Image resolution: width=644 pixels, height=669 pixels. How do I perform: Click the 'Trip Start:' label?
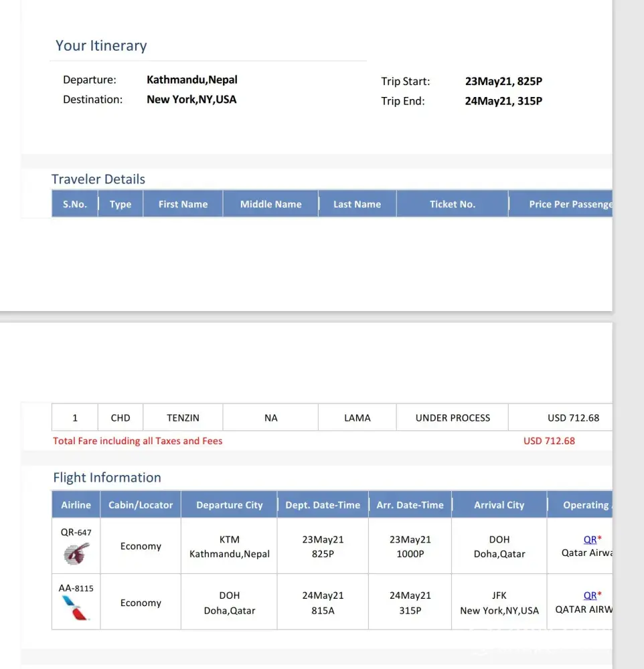[405, 81]
